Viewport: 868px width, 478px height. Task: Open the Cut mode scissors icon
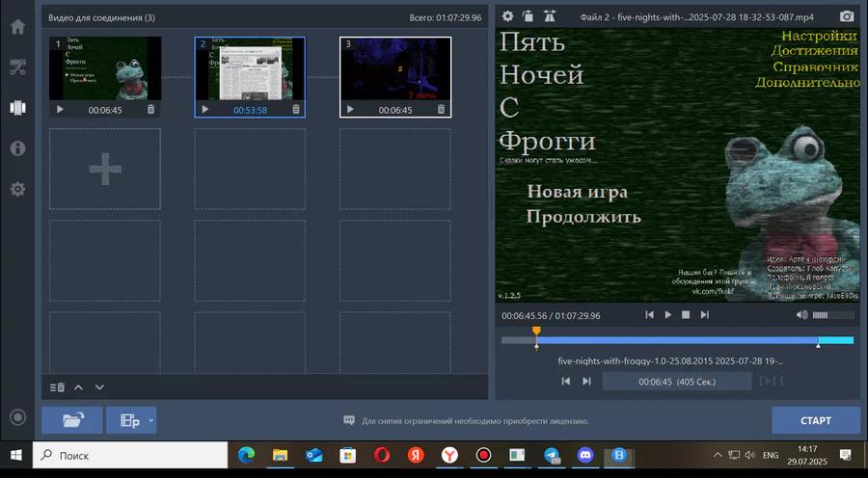17,66
